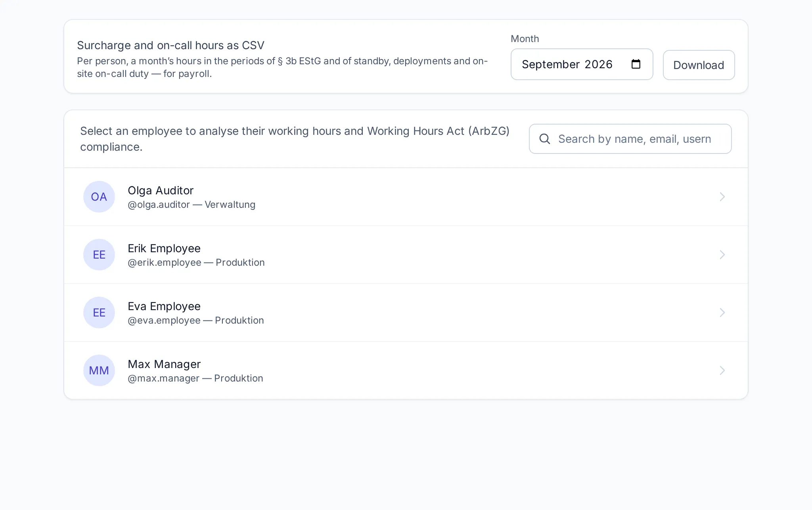The width and height of the screenshot is (812, 510).
Task: Select Eva Employee from the list
Action: pyautogui.click(x=406, y=313)
